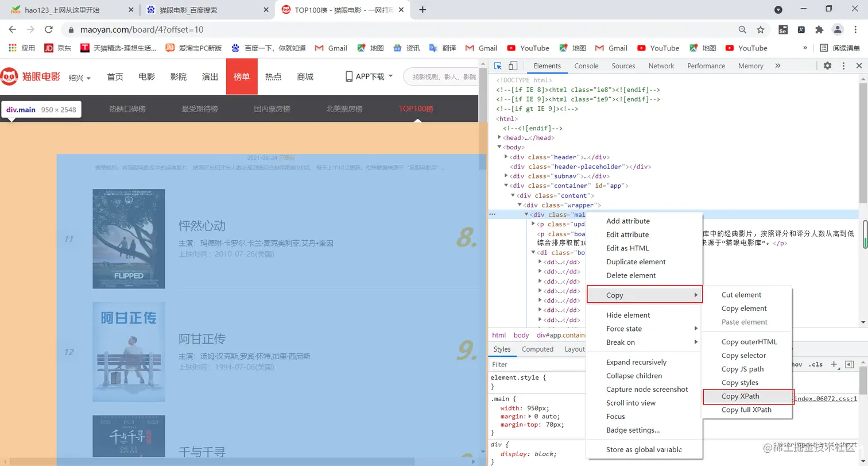The image size is (868, 466).
Task: Collapse the body element node
Action: point(499,148)
